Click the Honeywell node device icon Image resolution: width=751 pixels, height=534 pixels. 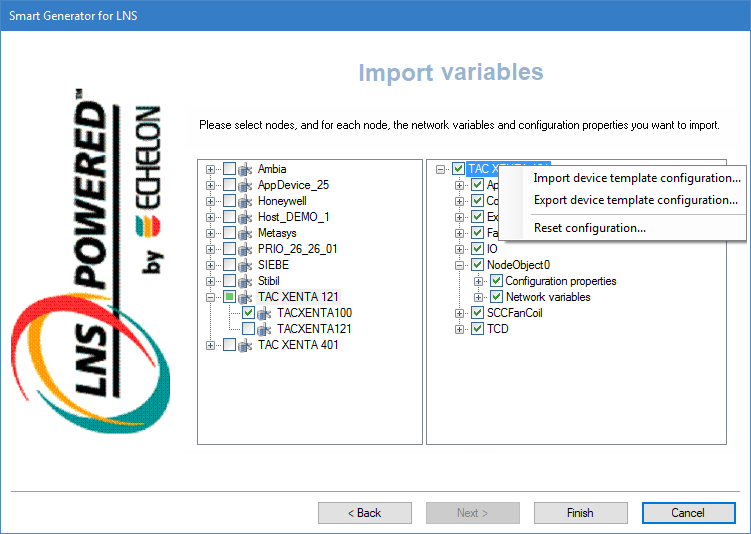(x=246, y=201)
